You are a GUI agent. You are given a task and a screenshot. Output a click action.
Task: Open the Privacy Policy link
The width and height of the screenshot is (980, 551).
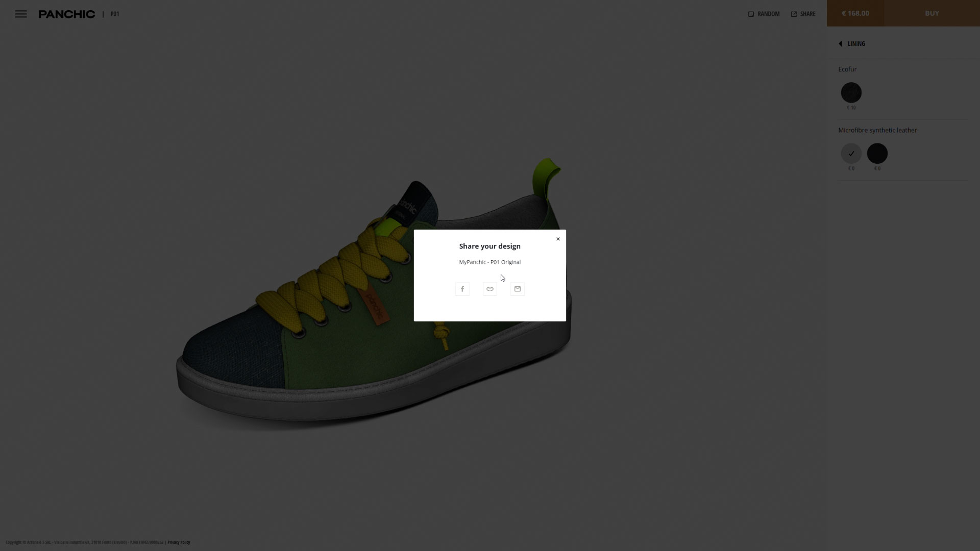tap(179, 542)
